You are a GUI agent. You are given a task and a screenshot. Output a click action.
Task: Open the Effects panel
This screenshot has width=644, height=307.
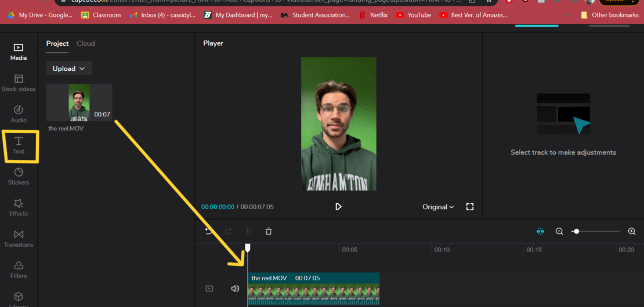click(x=19, y=208)
